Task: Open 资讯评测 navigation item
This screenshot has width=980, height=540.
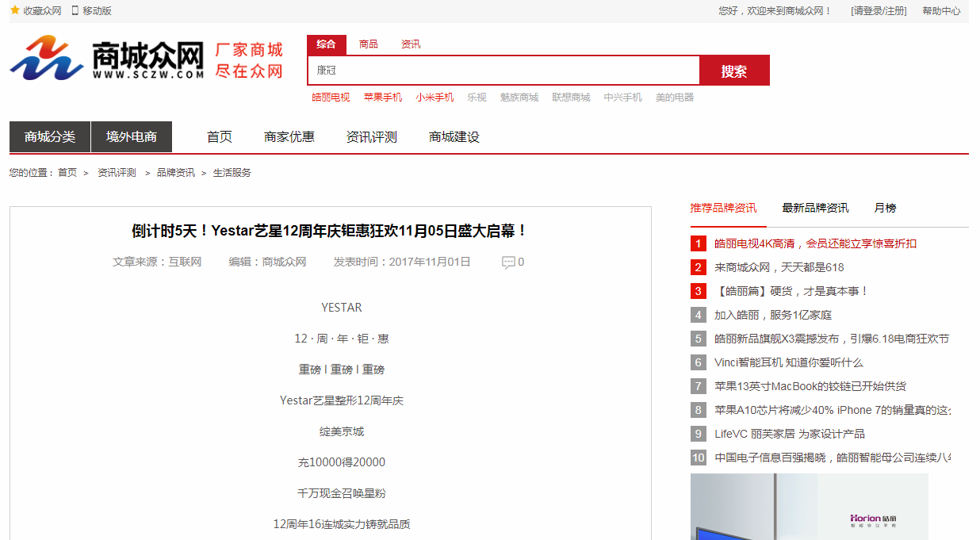Action: (372, 137)
